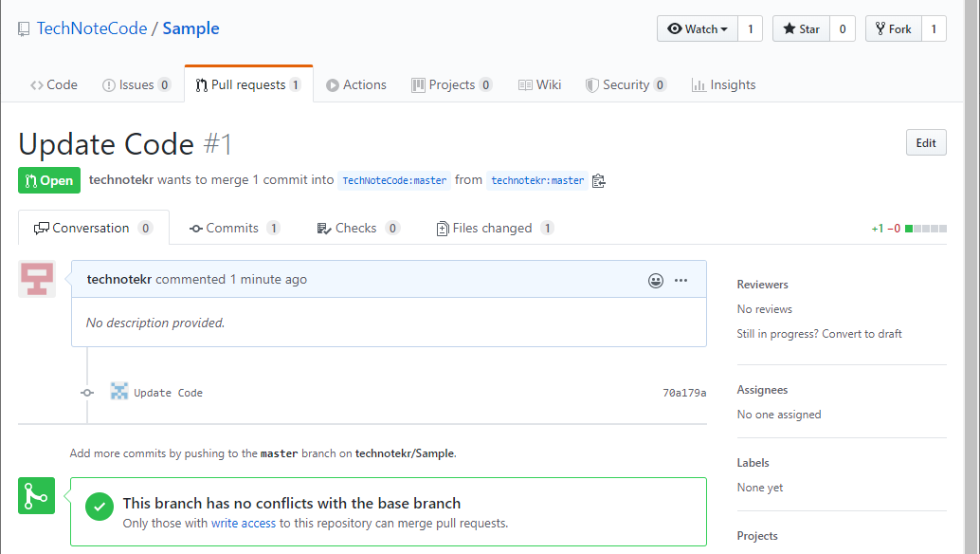This screenshot has width=980, height=554.
Task: Copy branch name with clipboard icon
Action: [598, 180]
